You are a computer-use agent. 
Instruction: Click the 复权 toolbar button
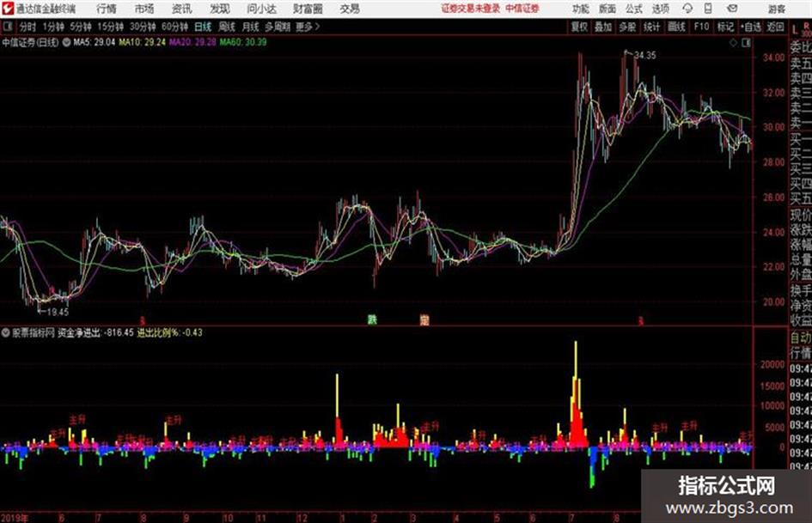coord(579,27)
